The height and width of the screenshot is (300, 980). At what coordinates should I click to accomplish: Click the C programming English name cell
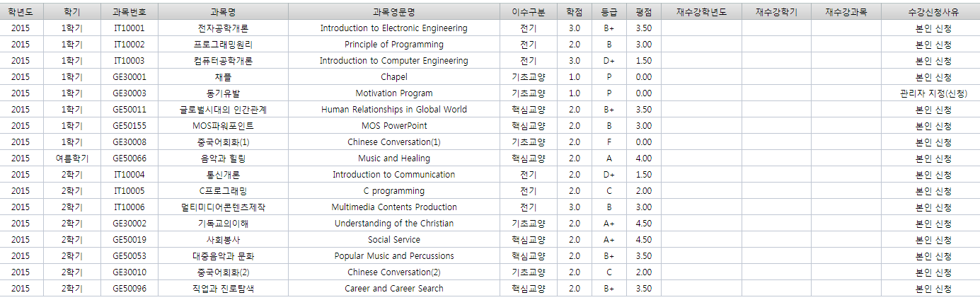pyautogui.click(x=393, y=191)
